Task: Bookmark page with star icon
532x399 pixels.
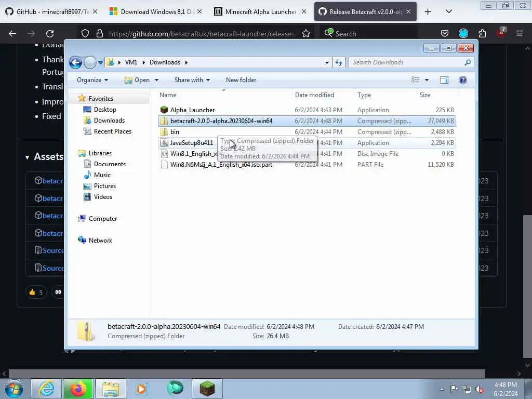Action: coord(306,34)
